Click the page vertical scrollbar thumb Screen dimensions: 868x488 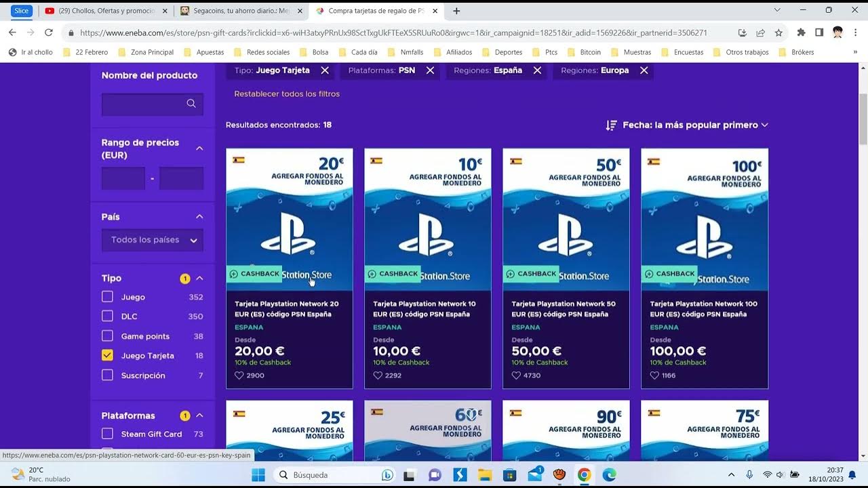tap(863, 119)
